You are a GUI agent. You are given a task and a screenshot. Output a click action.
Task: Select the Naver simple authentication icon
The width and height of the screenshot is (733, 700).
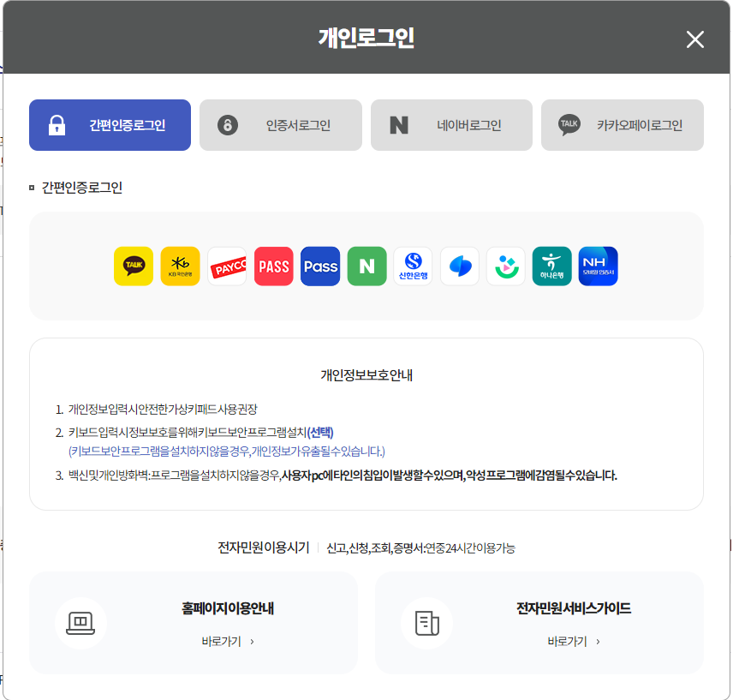366,266
